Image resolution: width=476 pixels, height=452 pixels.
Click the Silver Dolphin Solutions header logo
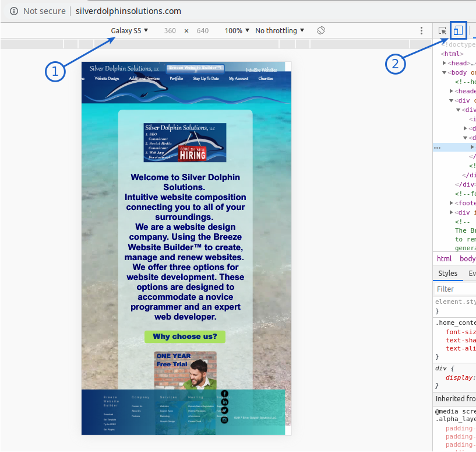125,68
